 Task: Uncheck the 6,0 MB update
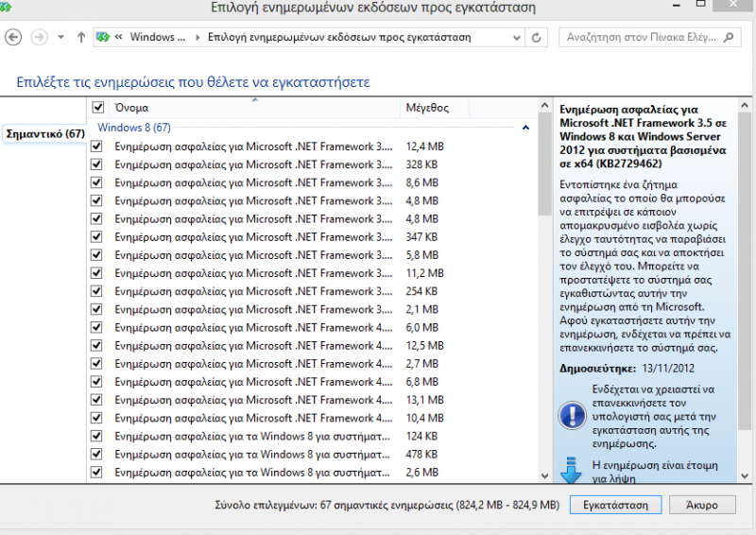click(96, 327)
